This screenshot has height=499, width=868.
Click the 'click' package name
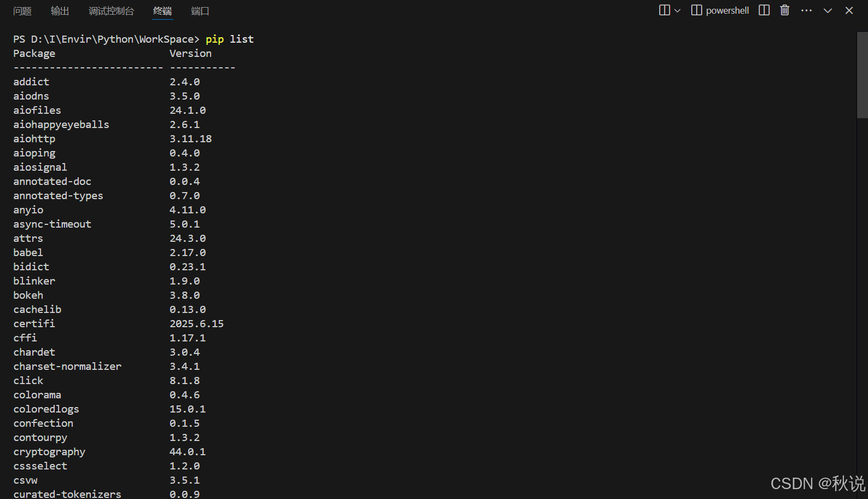coord(28,380)
